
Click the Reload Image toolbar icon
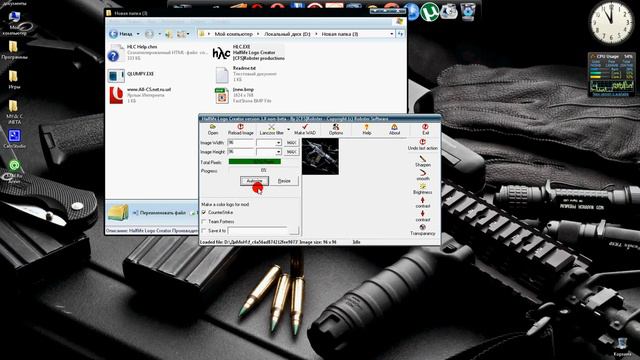coord(240,129)
